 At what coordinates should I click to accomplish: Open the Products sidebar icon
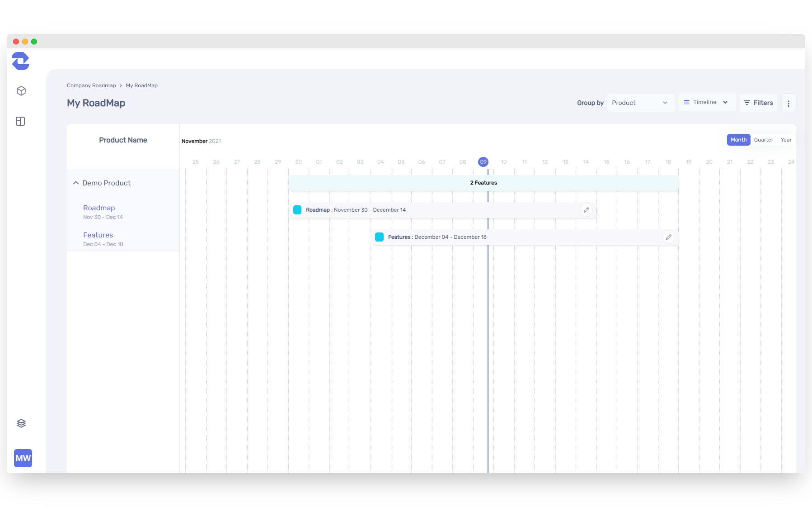(20, 91)
